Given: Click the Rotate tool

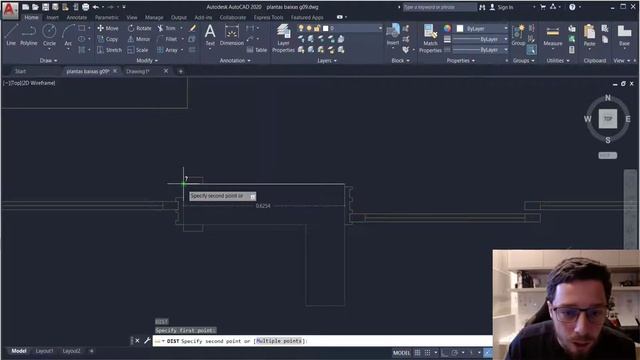Looking at the screenshot, I should tap(139, 28).
